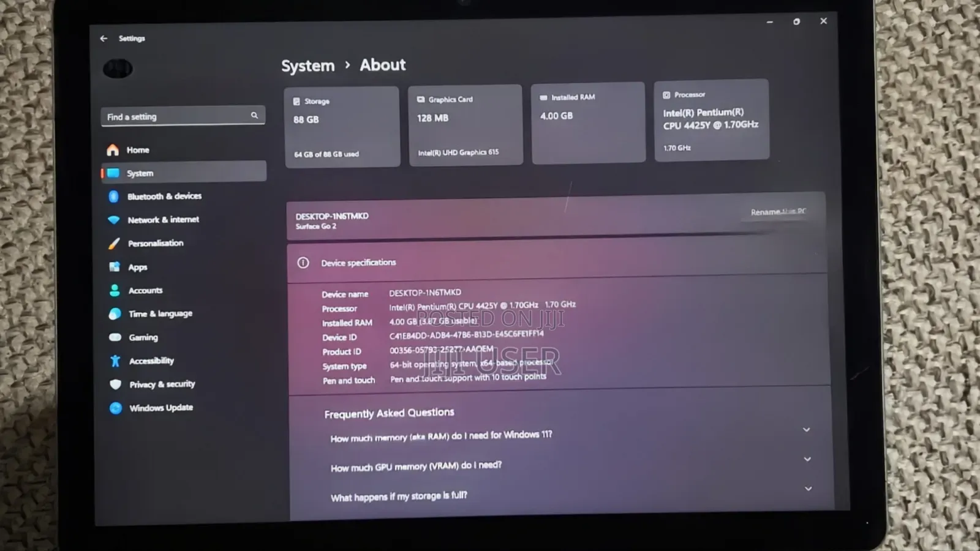980x551 pixels.
Task: Restore down the Settings window
Action: 796,21
